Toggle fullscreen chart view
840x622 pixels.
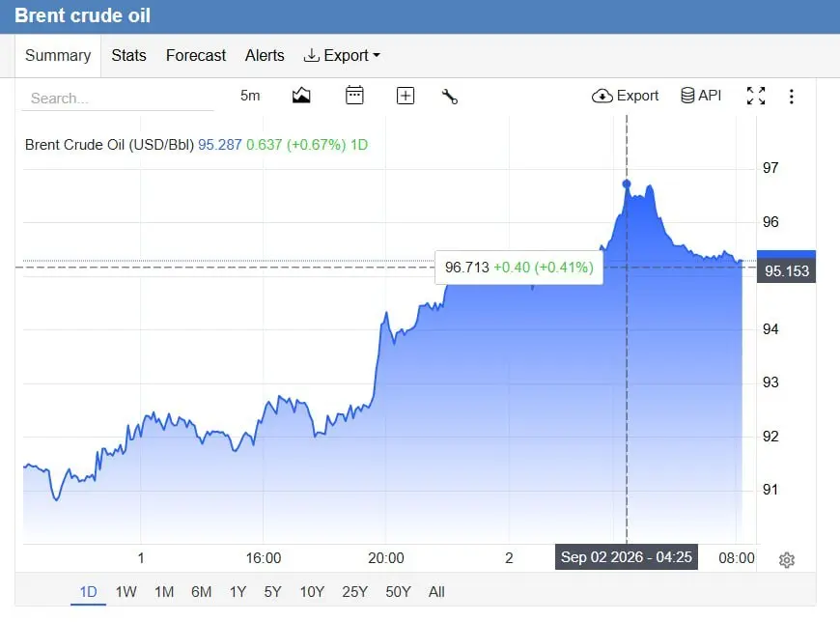756,96
